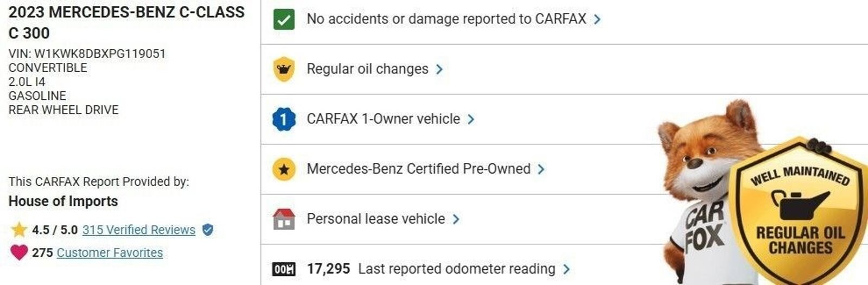Expand the Personal lease vehicle chevron
The width and height of the screenshot is (868, 285).
point(456,219)
